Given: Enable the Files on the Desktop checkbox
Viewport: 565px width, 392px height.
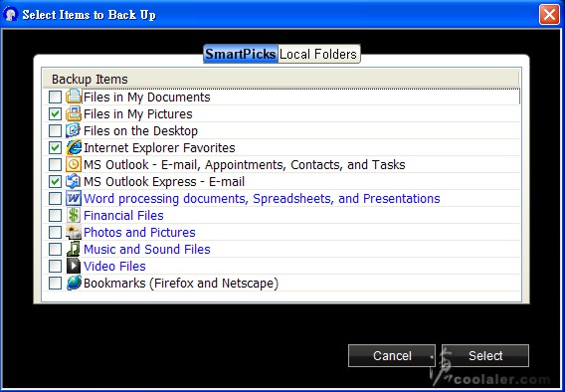Looking at the screenshot, I should 55,130.
